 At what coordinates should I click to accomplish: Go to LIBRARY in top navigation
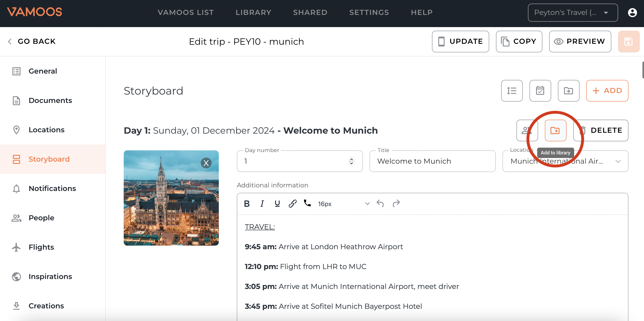pyautogui.click(x=253, y=12)
